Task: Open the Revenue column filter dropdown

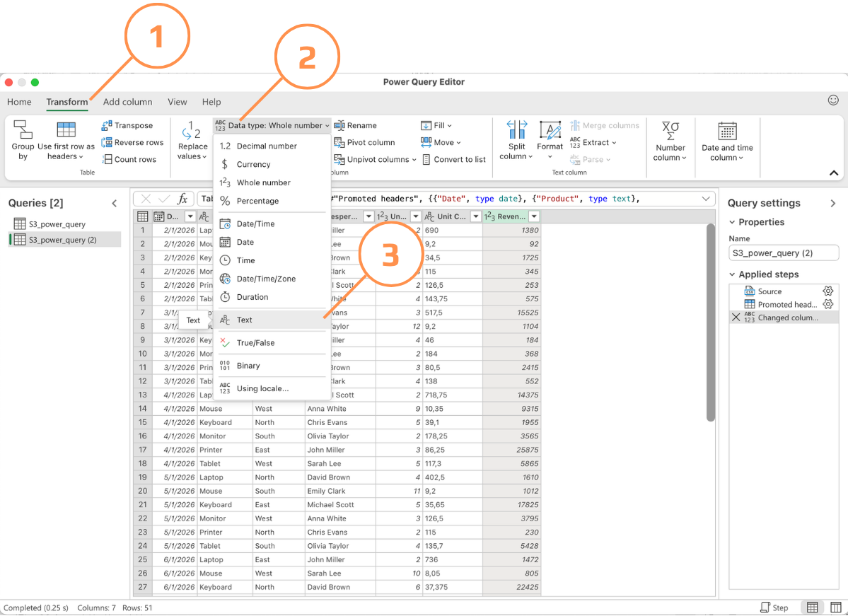Action: point(534,216)
